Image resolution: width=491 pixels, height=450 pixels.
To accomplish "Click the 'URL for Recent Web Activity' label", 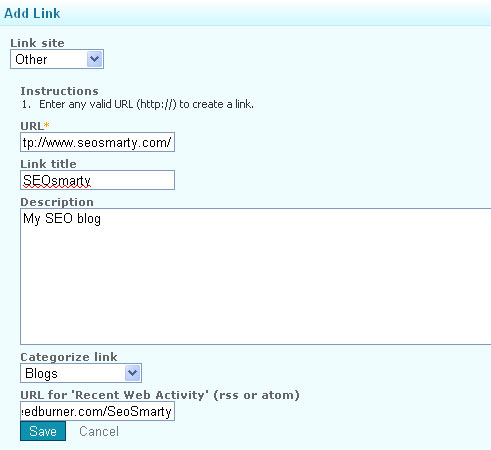I will tap(160, 395).
